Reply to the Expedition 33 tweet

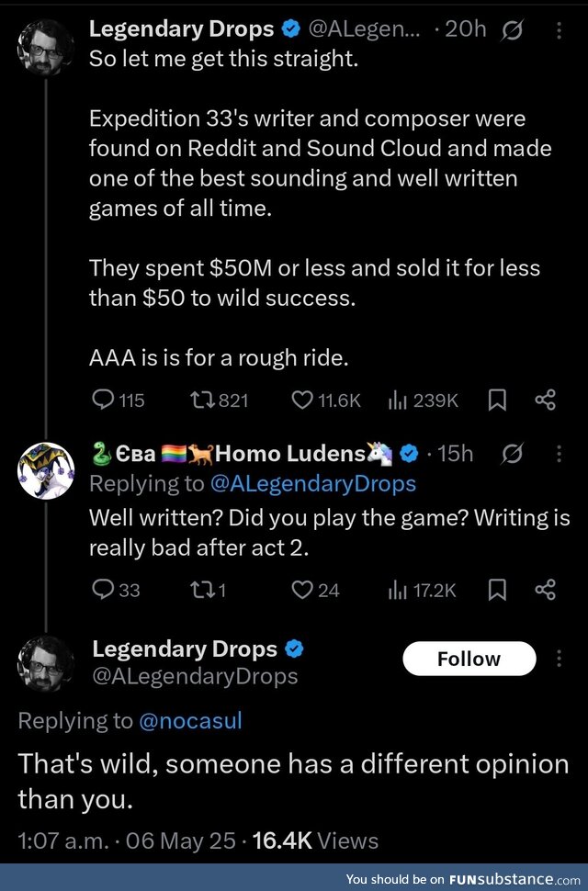pos(102,400)
